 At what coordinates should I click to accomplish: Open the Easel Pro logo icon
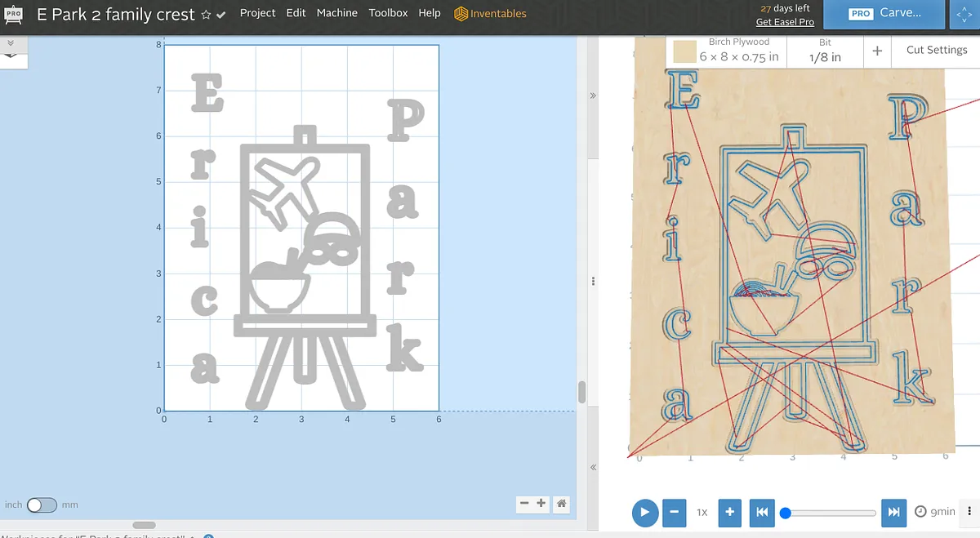(13, 14)
